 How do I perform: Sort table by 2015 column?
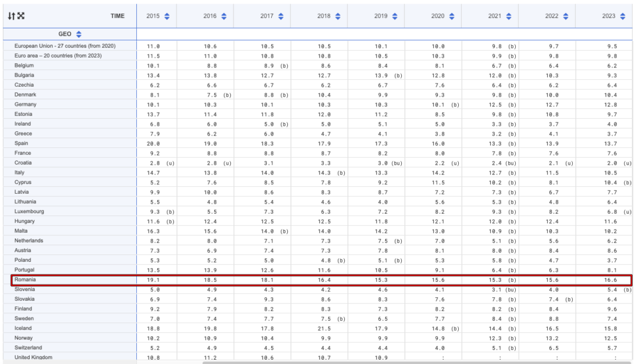[x=167, y=16]
